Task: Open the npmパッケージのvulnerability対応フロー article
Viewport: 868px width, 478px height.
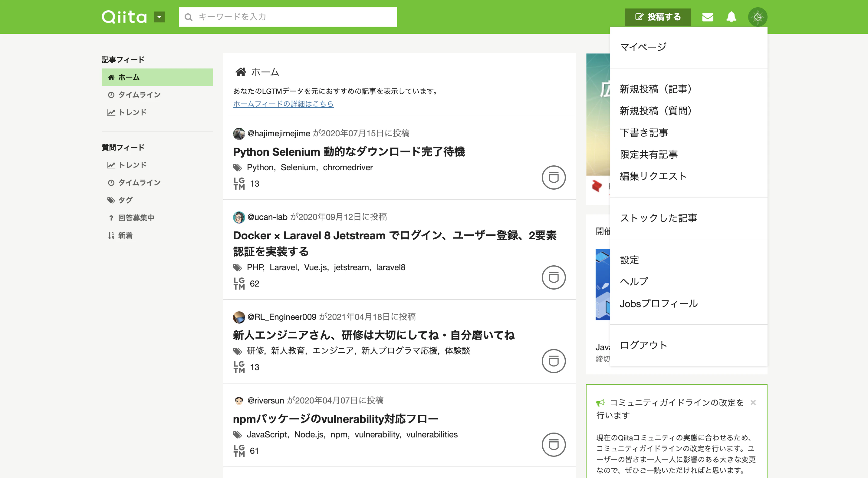Action: coord(335,419)
